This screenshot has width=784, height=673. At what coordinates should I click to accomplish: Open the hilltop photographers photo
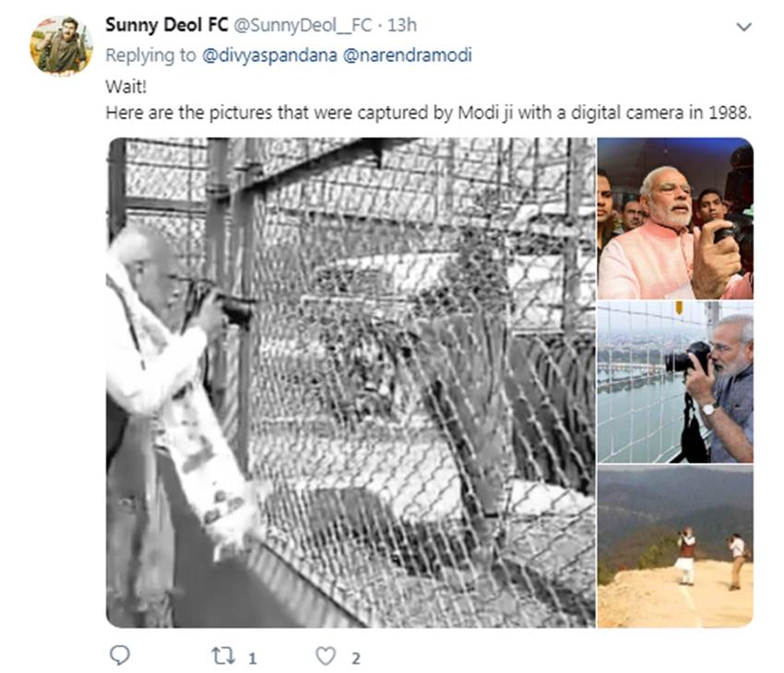pyautogui.click(x=675, y=547)
